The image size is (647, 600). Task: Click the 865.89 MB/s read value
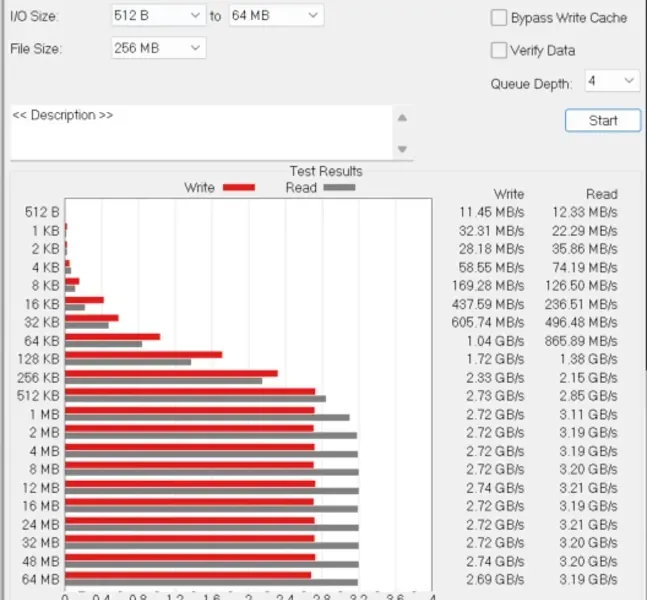point(581,341)
